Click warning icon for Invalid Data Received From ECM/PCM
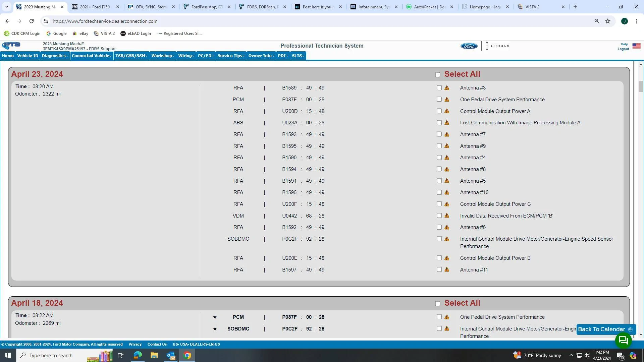This screenshot has width=644, height=362. pos(447,216)
